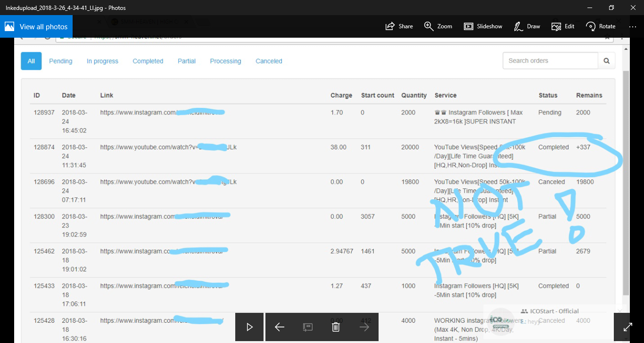Select the All tab in the orders page

pos(31,61)
